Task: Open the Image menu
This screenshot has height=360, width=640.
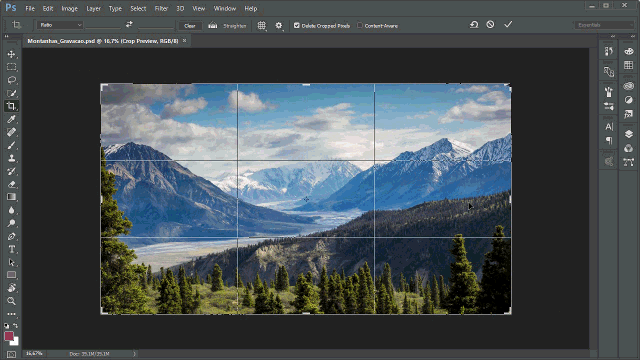Action: pyautogui.click(x=69, y=8)
